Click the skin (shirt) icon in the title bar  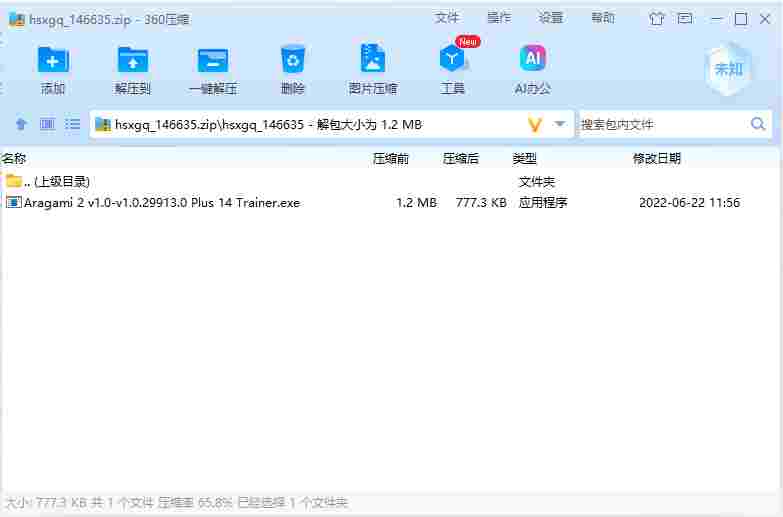point(657,19)
